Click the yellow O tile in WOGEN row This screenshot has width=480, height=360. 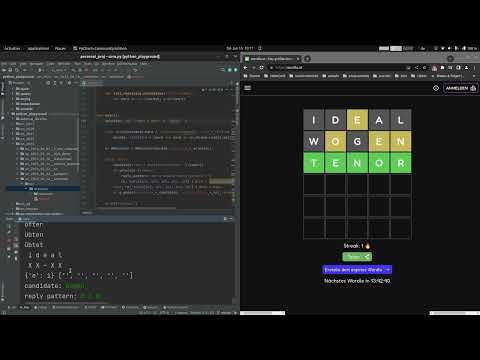pos(335,141)
